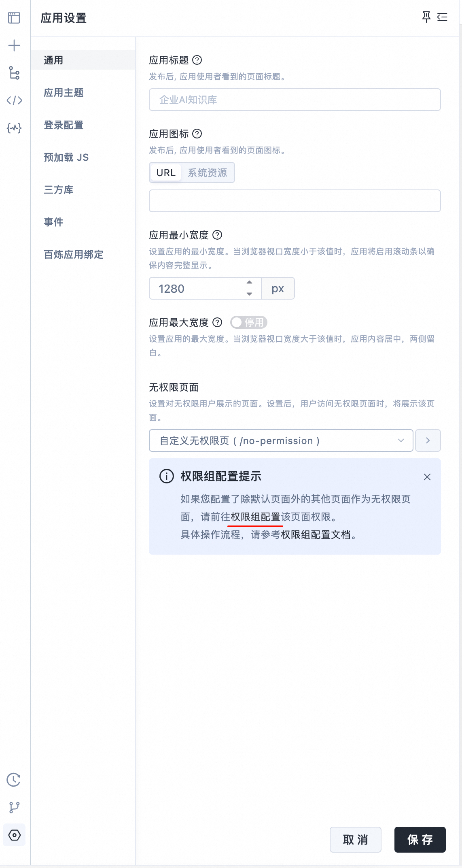Open the 权限组配置文档 link

pyautogui.click(x=316, y=535)
